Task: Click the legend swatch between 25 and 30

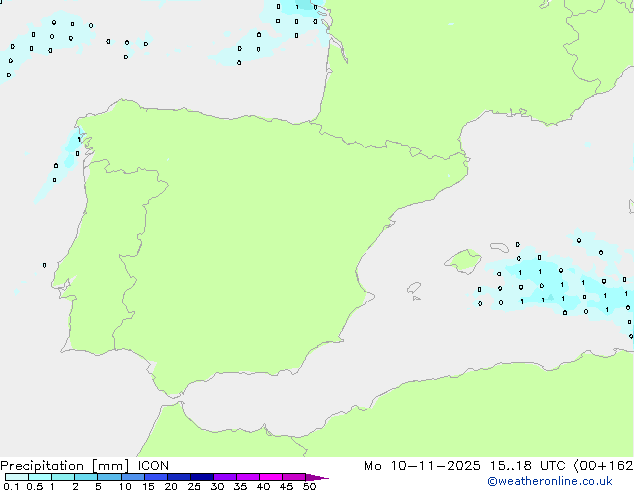Action: [x=201, y=477]
